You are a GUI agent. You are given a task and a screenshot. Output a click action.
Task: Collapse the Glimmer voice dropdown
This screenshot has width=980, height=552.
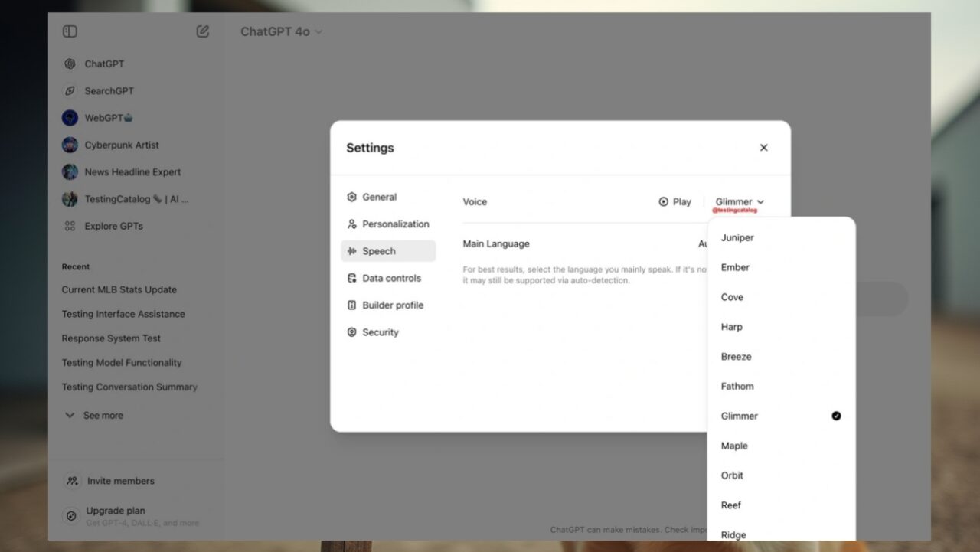(740, 202)
